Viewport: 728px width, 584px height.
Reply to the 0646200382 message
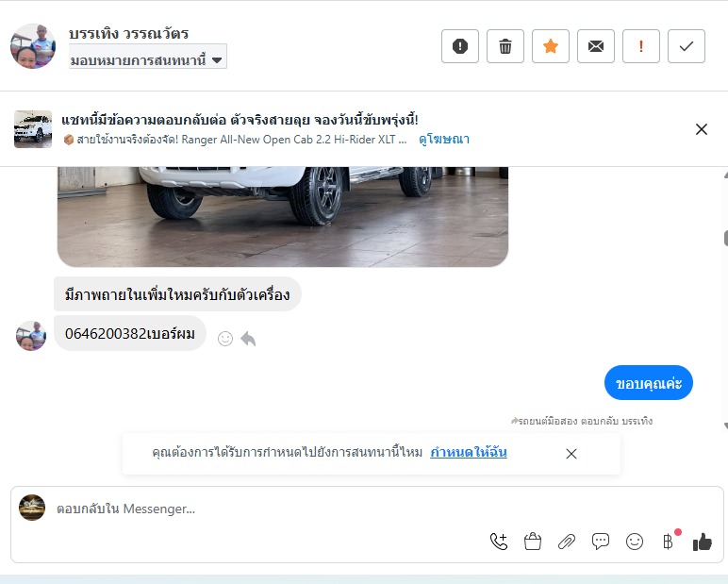click(x=248, y=339)
